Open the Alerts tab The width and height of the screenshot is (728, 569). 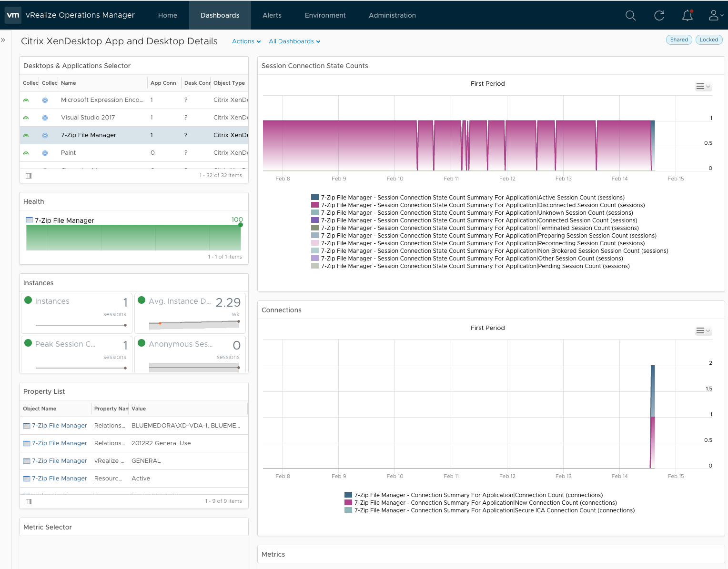click(x=272, y=15)
